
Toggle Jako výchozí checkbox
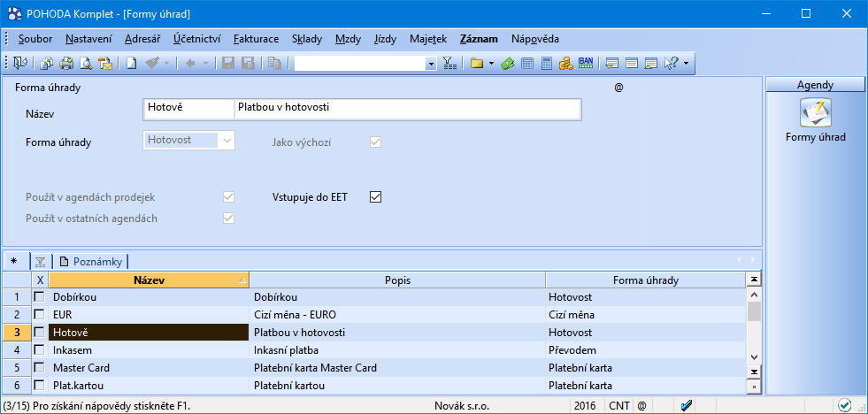[x=375, y=142]
